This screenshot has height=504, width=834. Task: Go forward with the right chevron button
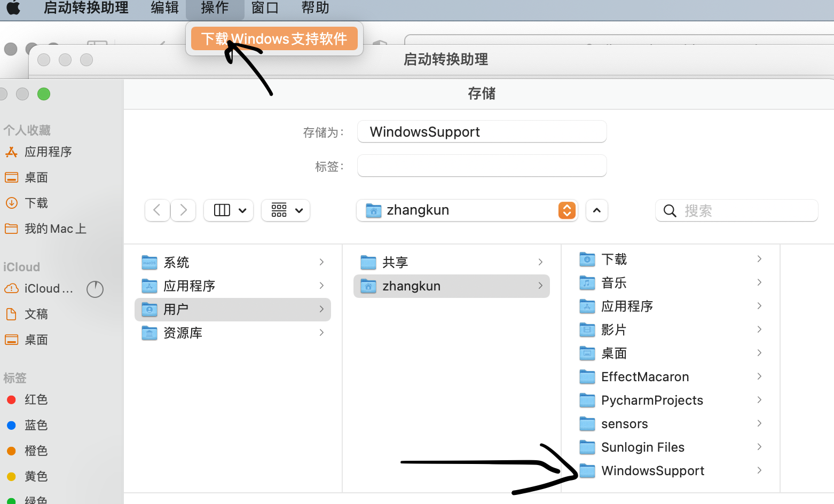coord(183,210)
